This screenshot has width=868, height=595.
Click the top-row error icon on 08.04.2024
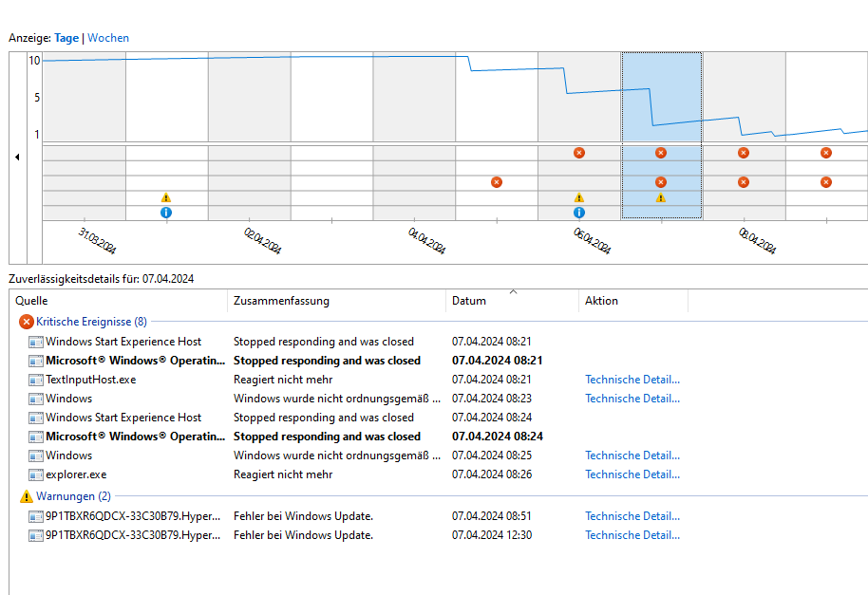pos(744,153)
